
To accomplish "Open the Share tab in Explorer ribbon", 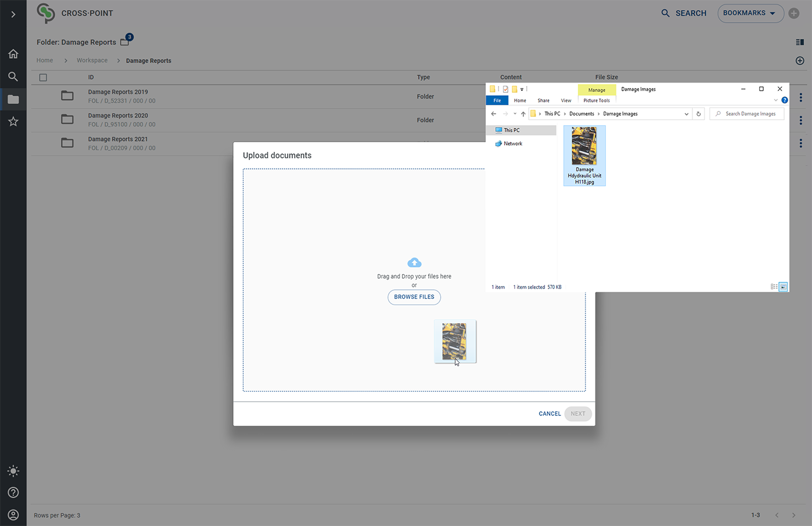I will click(x=543, y=101).
